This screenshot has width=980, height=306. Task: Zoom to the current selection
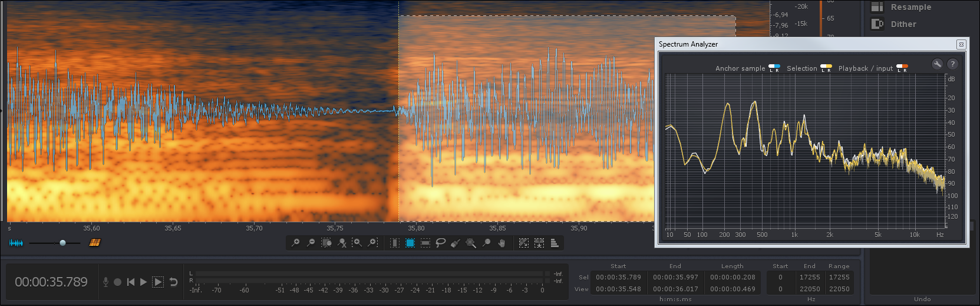(326, 243)
